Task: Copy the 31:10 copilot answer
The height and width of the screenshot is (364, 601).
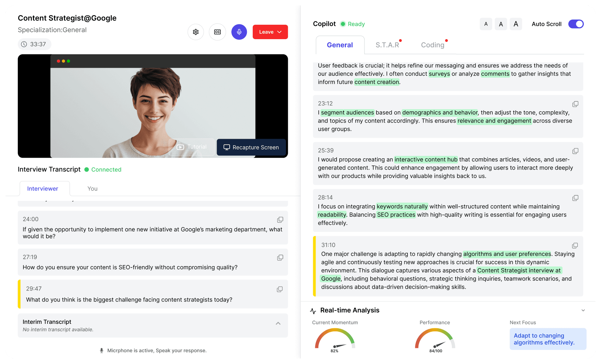Action: click(x=575, y=246)
